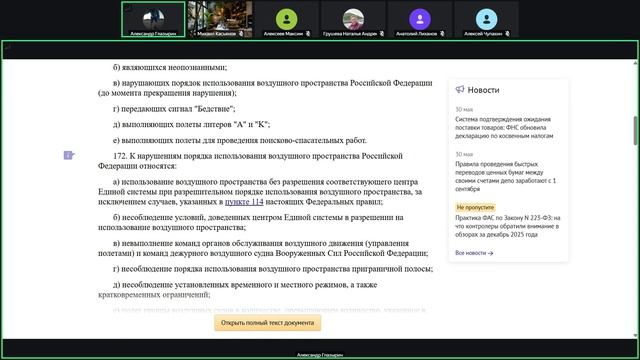Select Михаил Касьянов's video tile

coord(220,19)
